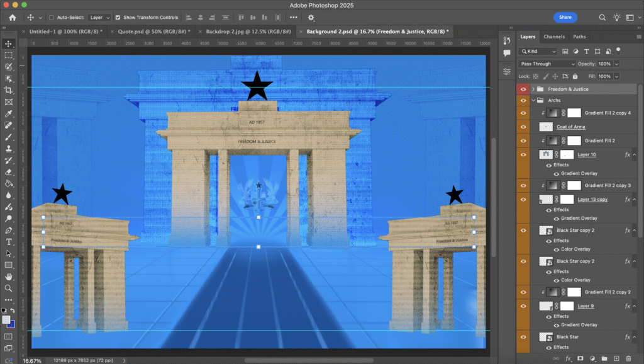Open the Search magnifier at top right
The image size is (644, 364).
click(x=602, y=18)
